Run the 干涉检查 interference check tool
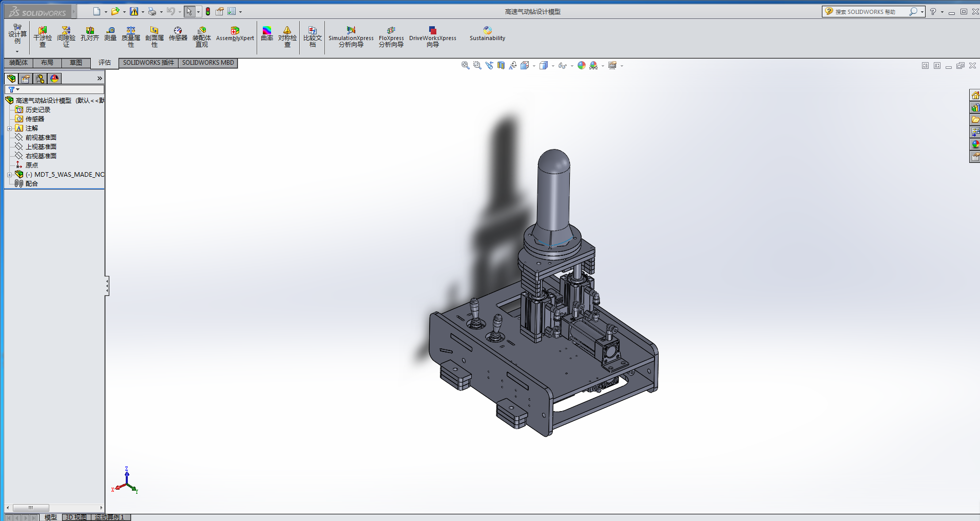This screenshot has width=980, height=521. click(x=43, y=37)
